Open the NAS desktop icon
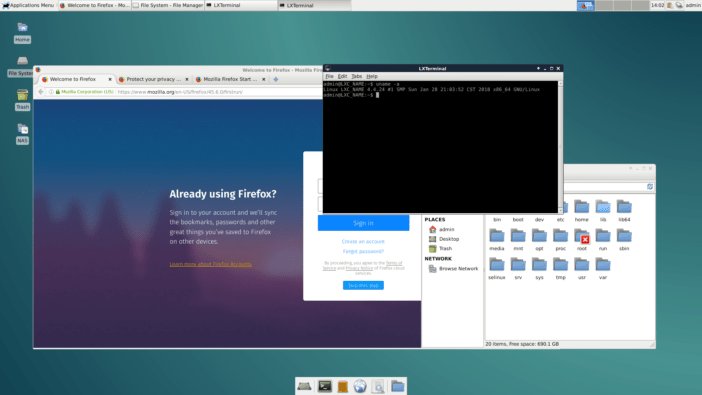The width and height of the screenshot is (702, 395). [x=22, y=133]
